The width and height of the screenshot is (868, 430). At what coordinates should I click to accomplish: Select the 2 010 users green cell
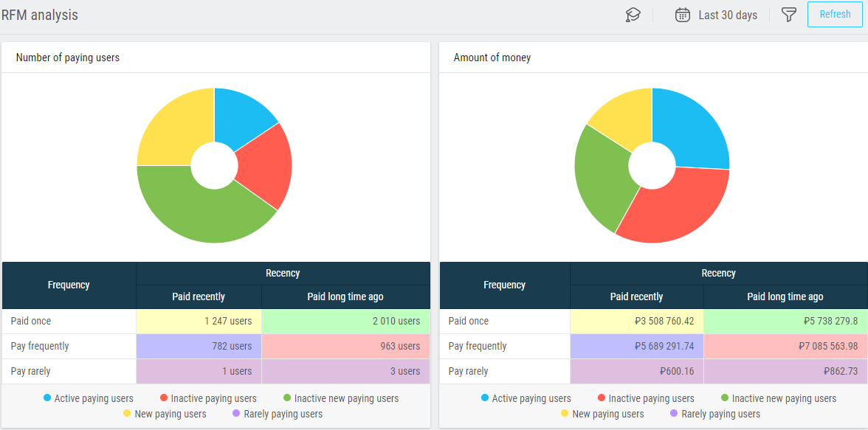[346, 322]
